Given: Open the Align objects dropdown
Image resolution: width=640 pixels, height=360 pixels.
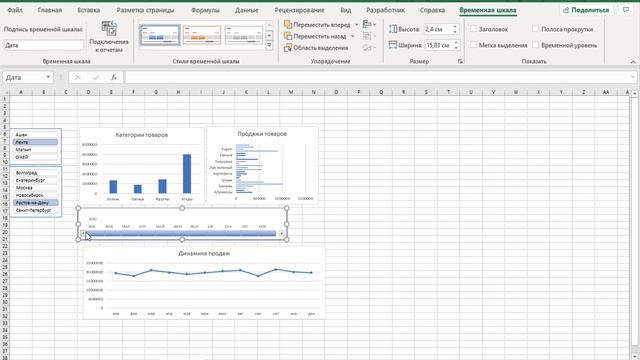Looking at the screenshot, I should [369, 24].
